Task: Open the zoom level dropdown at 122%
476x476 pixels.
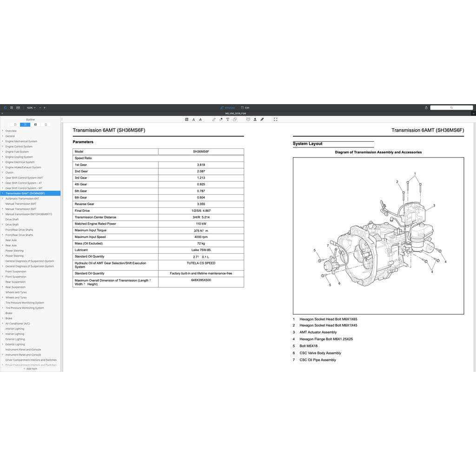Action: click(30, 107)
